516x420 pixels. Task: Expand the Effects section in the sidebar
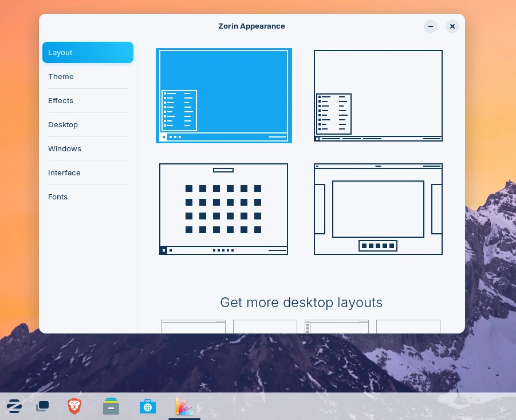(61, 100)
